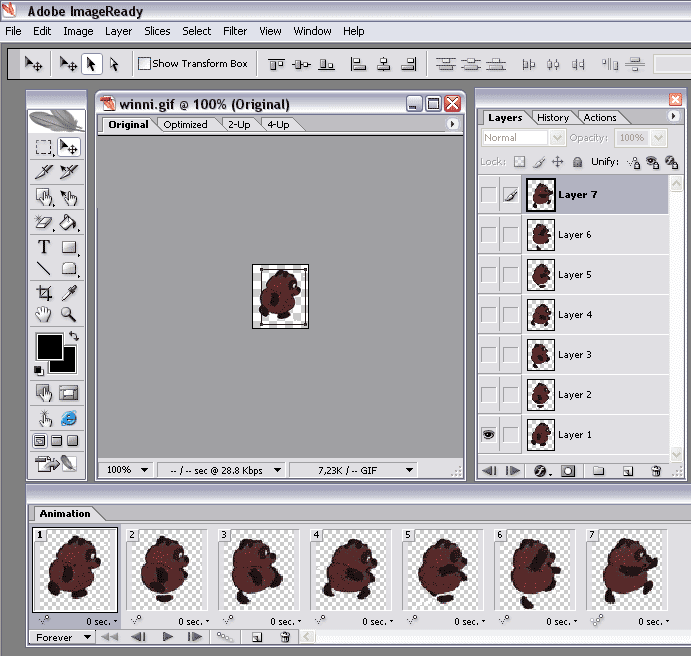Click Layers panel scroll down arrow

(x=676, y=453)
